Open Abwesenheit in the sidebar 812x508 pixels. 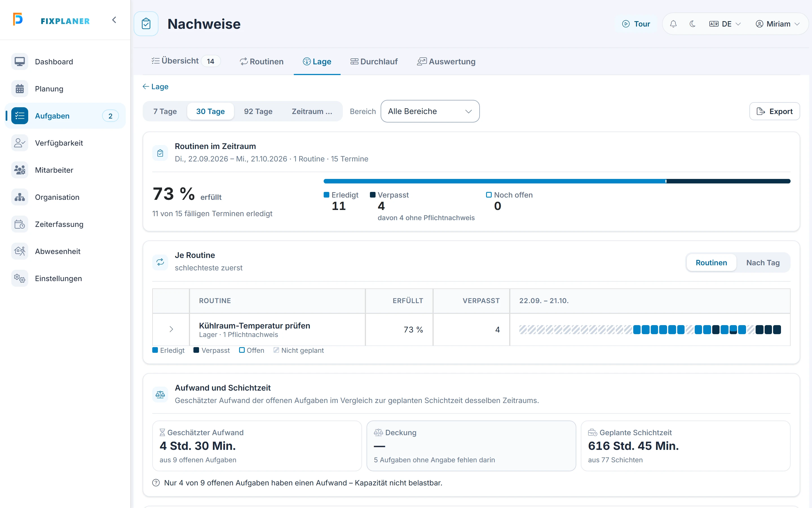(65, 251)
